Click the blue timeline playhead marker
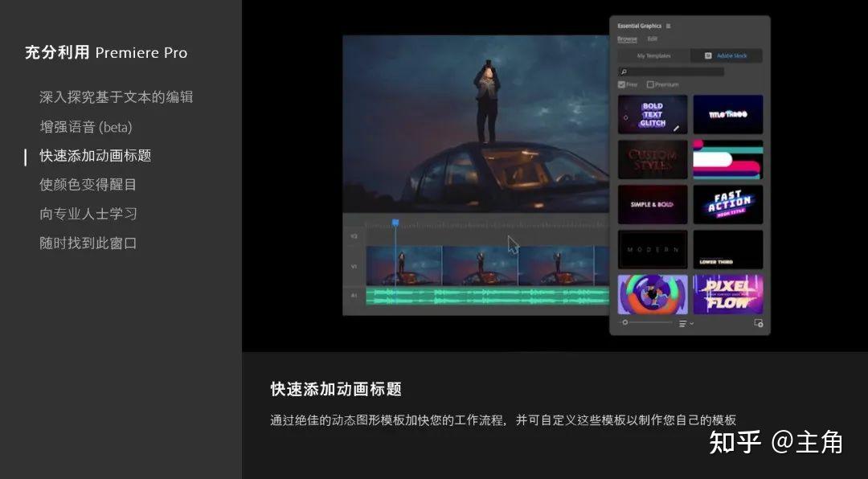This screenshot has height=479, width=868. coord(395,222)
